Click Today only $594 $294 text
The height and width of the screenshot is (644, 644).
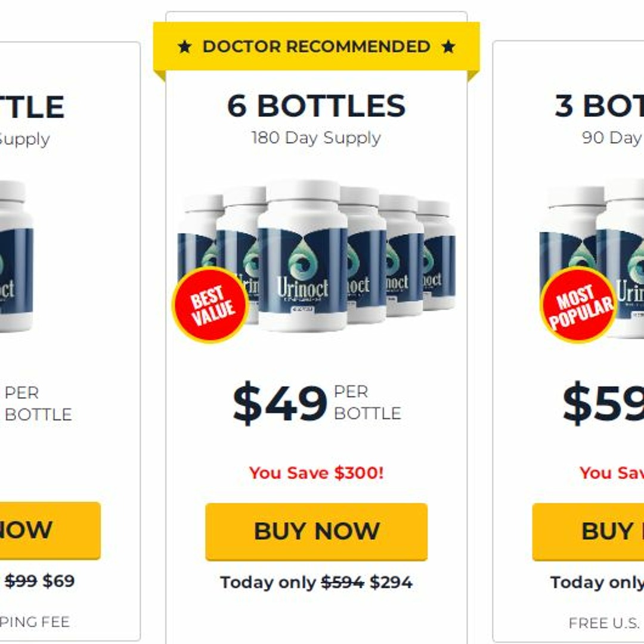coord(316,583)
